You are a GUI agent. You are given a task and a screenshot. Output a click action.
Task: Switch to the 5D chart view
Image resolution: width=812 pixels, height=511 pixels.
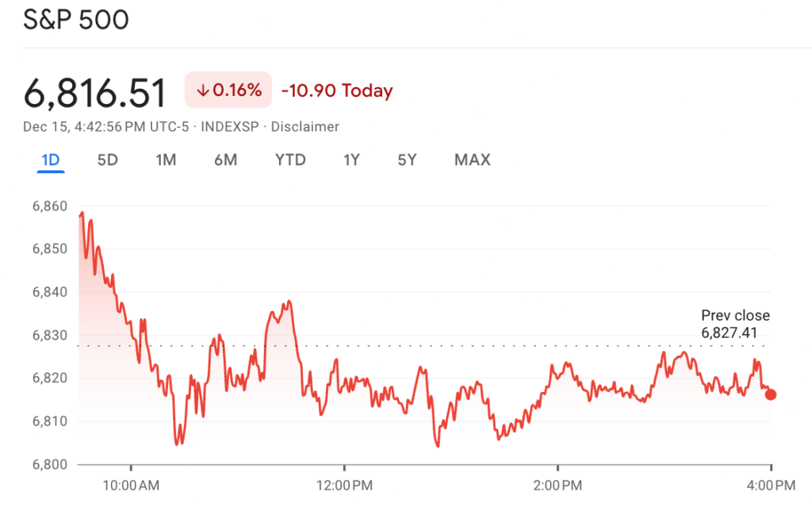tap(107, 160)
